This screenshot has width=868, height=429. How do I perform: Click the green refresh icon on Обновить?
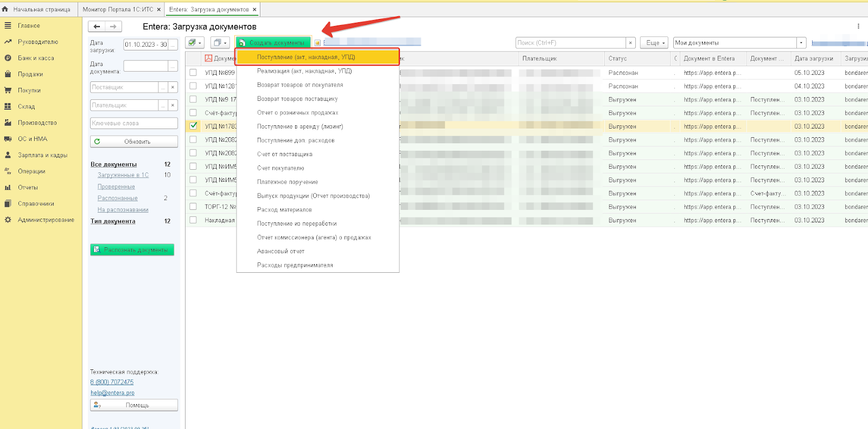click(x=97, y=142)
